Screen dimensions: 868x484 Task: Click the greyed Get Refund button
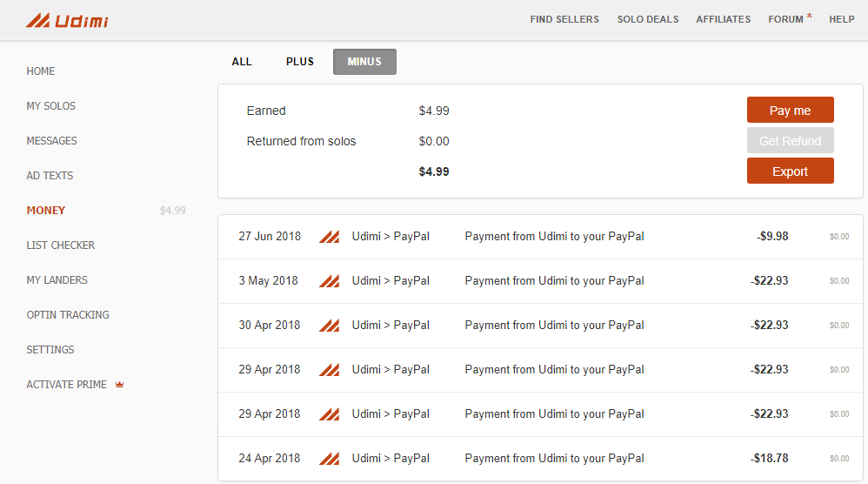coord(790,141)
